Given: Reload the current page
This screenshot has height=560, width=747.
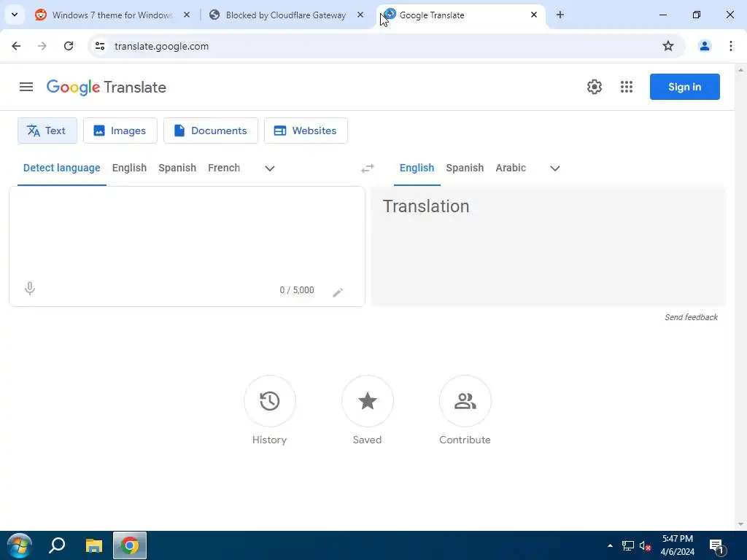Looking at the screenshot, I should pos(69,46).
